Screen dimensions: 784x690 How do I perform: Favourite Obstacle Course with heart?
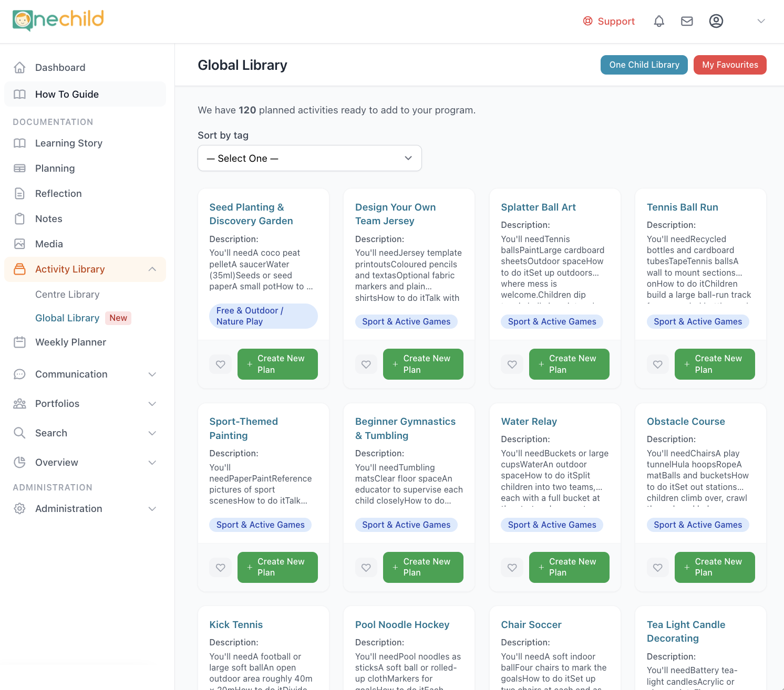pyautogui.click(x=658, y=567)
